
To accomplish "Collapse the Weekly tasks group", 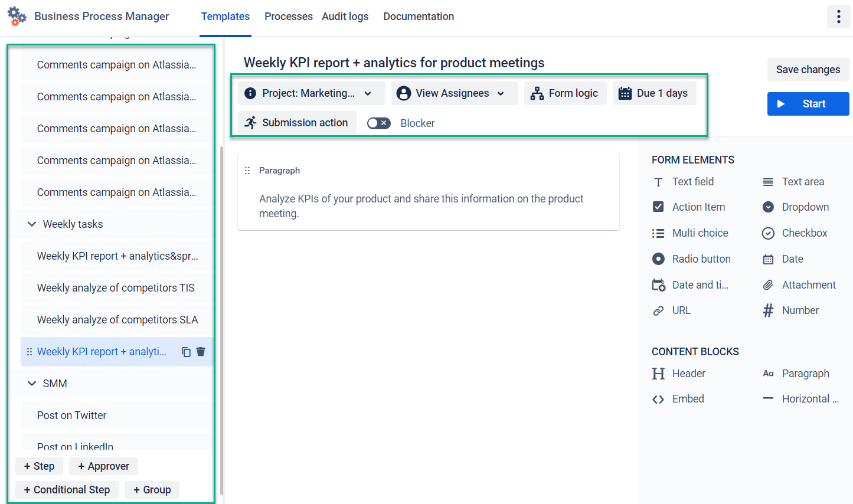I will click(x=32, y=224).
